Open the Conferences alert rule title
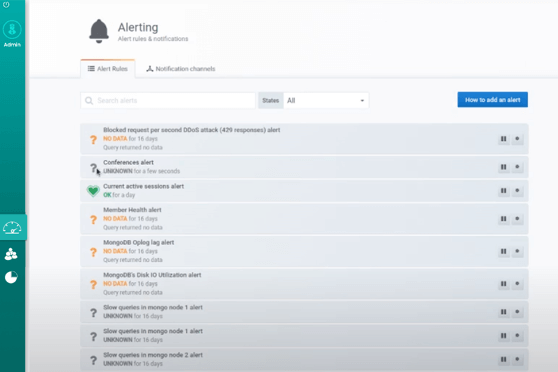Screen dimensions: 558x372 [128, 162]
